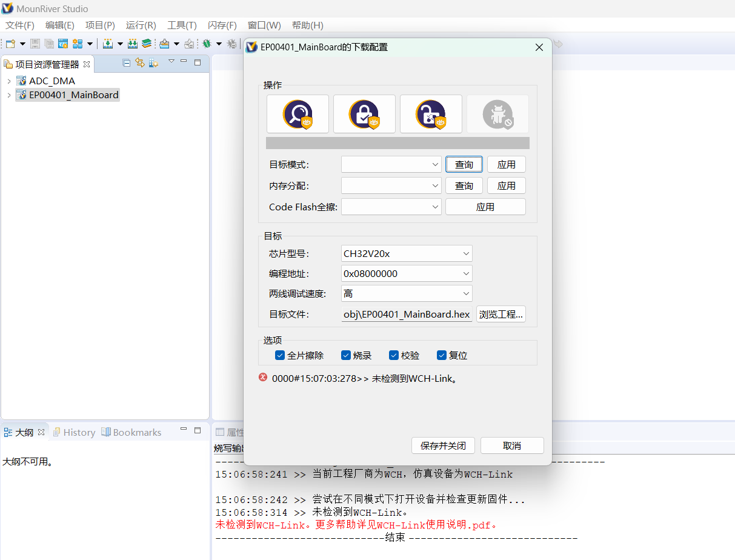Click the Collapse All icon in Project Explorer
Screen dimensions: 735x560
pos(127,62)
